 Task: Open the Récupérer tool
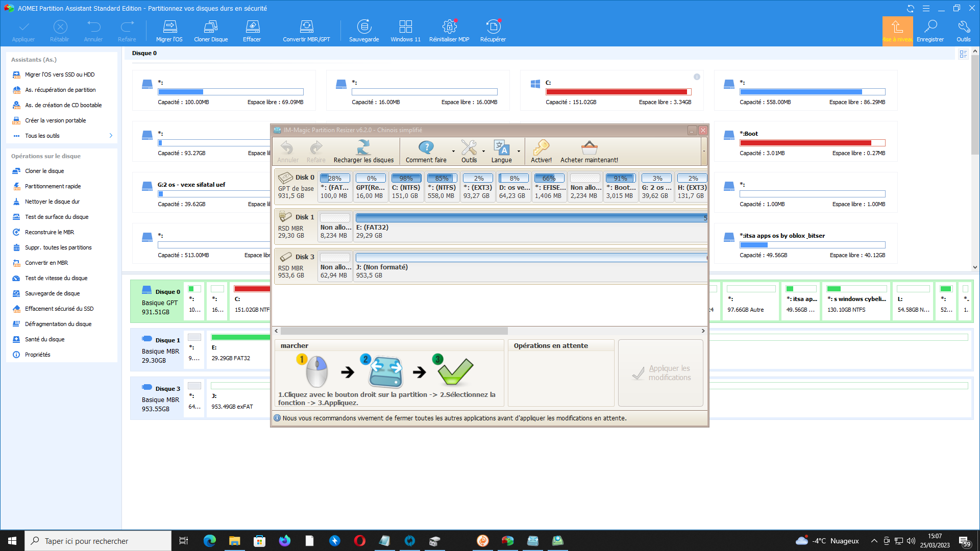(493, 31)
